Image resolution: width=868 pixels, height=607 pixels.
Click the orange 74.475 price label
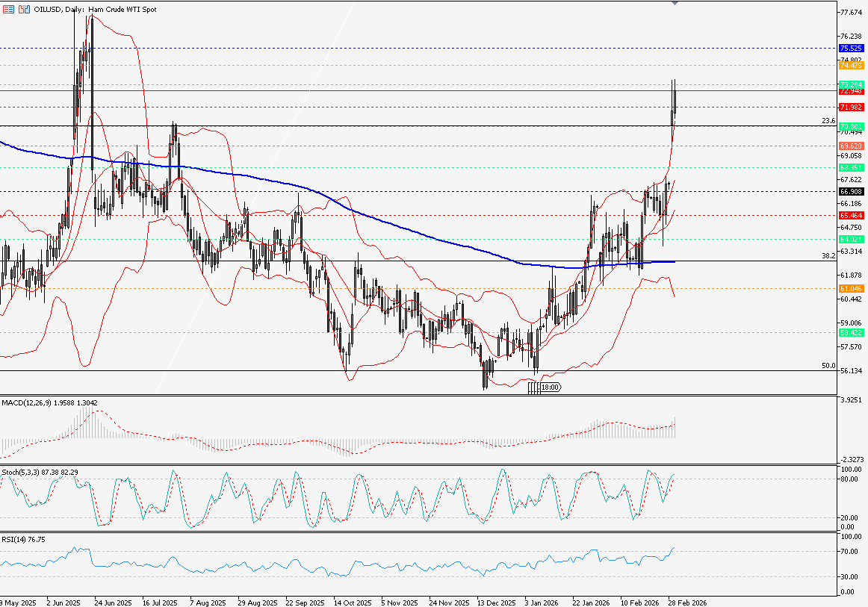852,66
